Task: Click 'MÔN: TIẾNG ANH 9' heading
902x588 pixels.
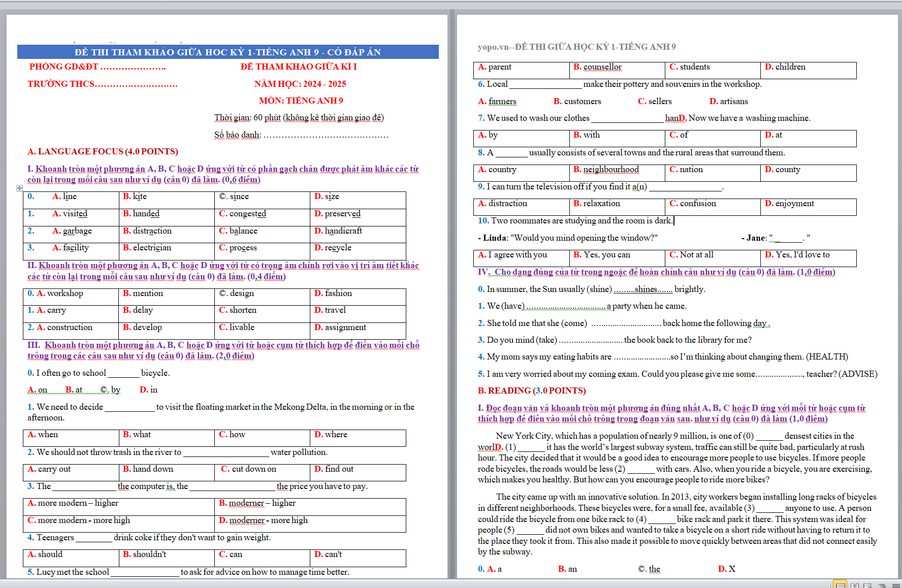Action: [x=301, y=101]
